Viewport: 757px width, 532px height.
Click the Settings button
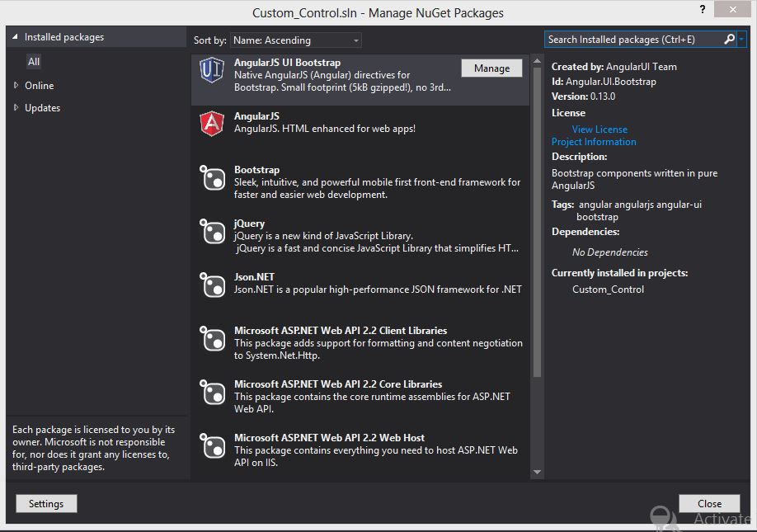pos(46,504)
